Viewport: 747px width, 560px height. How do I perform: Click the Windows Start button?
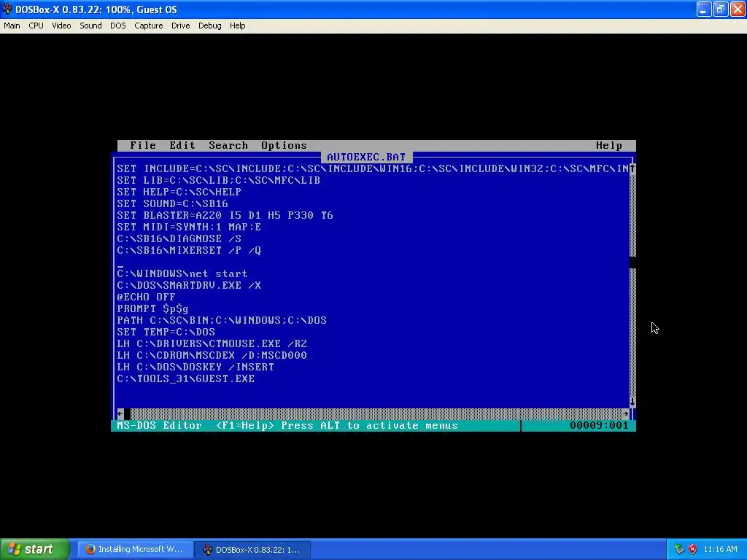(x=34, y=549)
